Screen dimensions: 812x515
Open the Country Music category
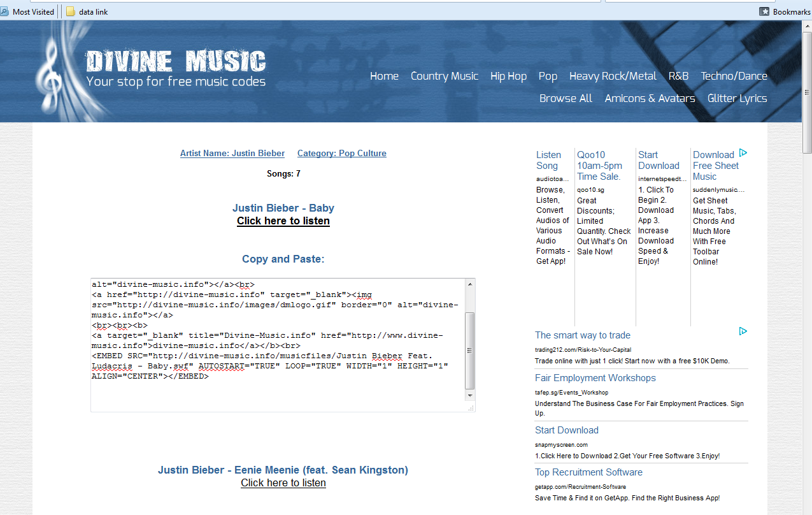pos(445,76)
